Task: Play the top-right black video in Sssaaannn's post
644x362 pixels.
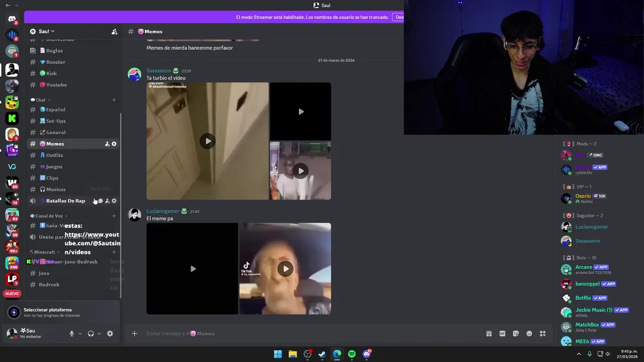Action: [301, 112]
